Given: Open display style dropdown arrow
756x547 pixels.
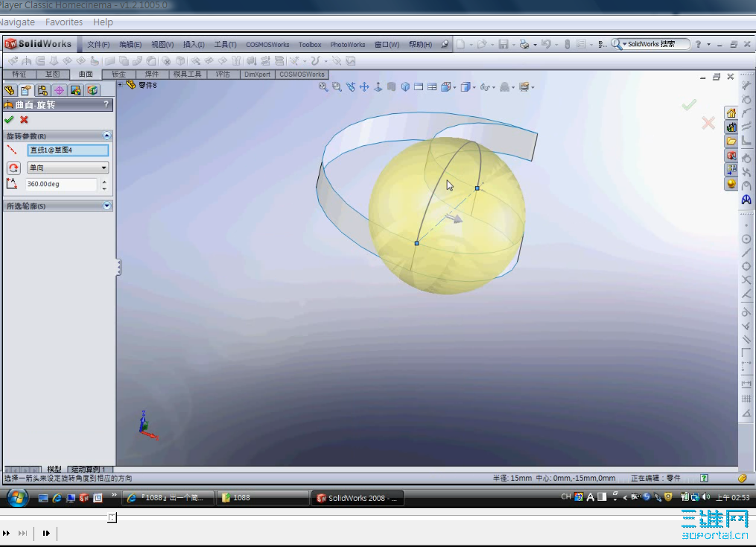Looking at the screenshot, I should pos(474,87).
